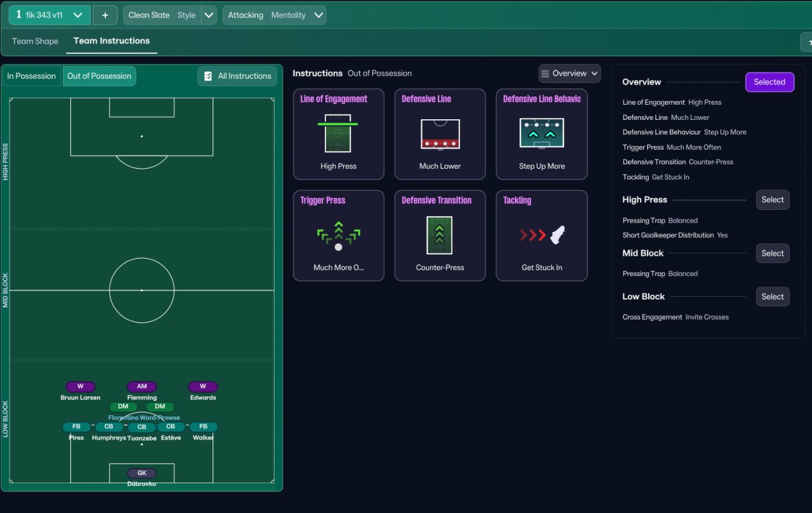Click Defensive Transition Counter-Press overview row
The height and width of the screenshot is (513, 812).
click(678, 162)
